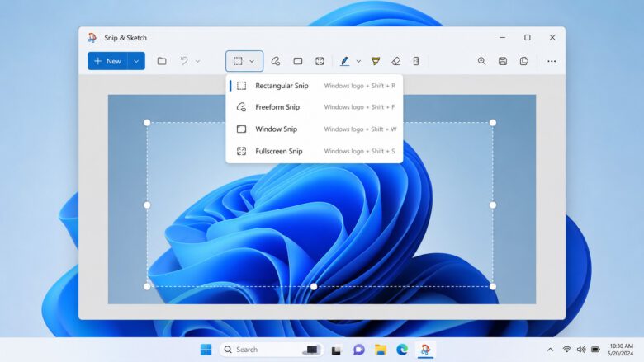The width and height of the screenshot is (644, 362).
Task: Choose Fullscreen Snip from the menu
Action: [x=315, y=151]
